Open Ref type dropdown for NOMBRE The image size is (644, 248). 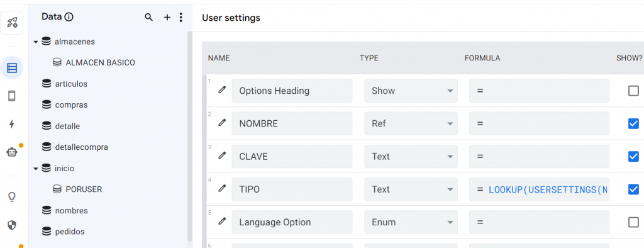(x=411, y=123)
